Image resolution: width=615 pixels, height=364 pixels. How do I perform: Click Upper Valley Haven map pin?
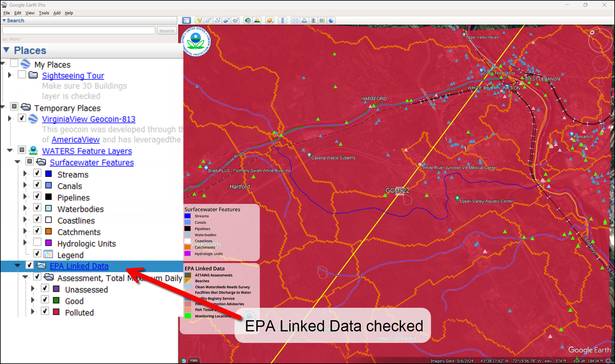[464, 35]
